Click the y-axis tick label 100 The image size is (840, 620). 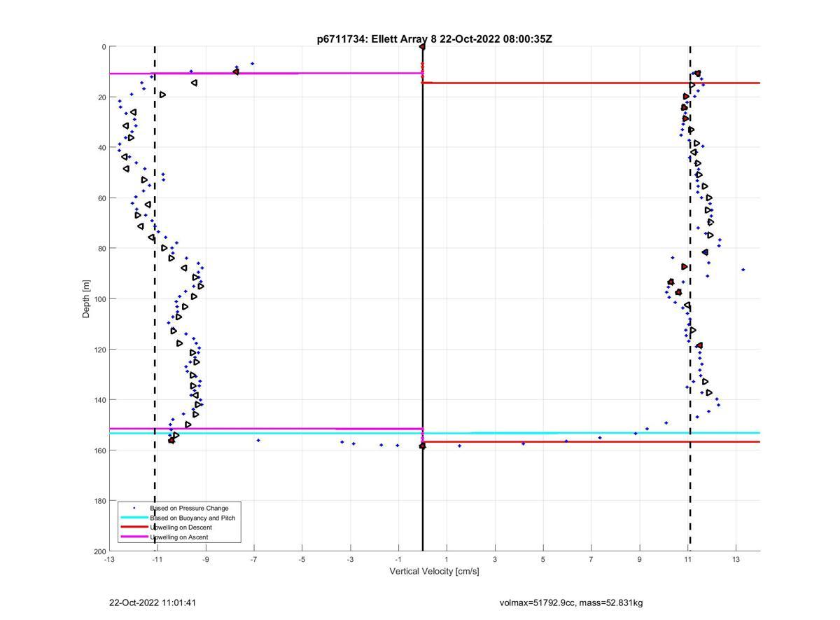pos(100,299)
